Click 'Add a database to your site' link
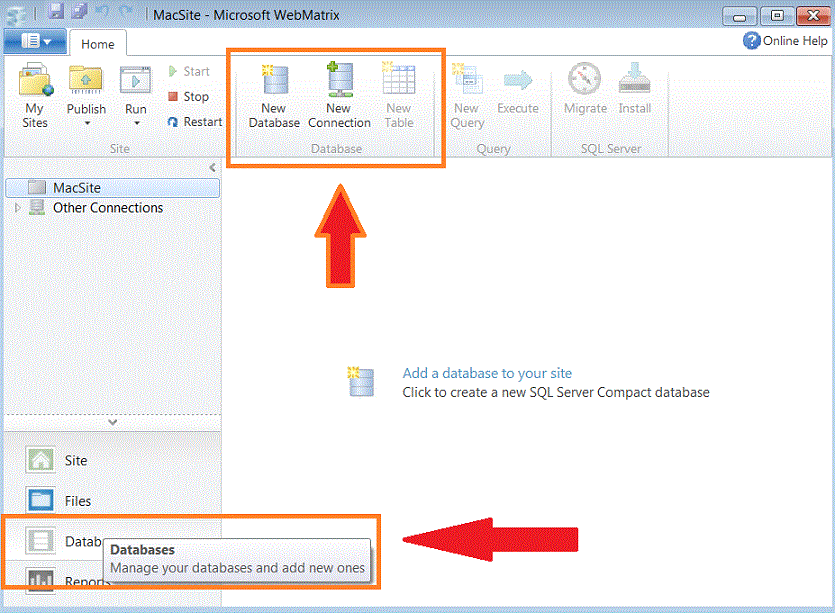 click(487, 373)
